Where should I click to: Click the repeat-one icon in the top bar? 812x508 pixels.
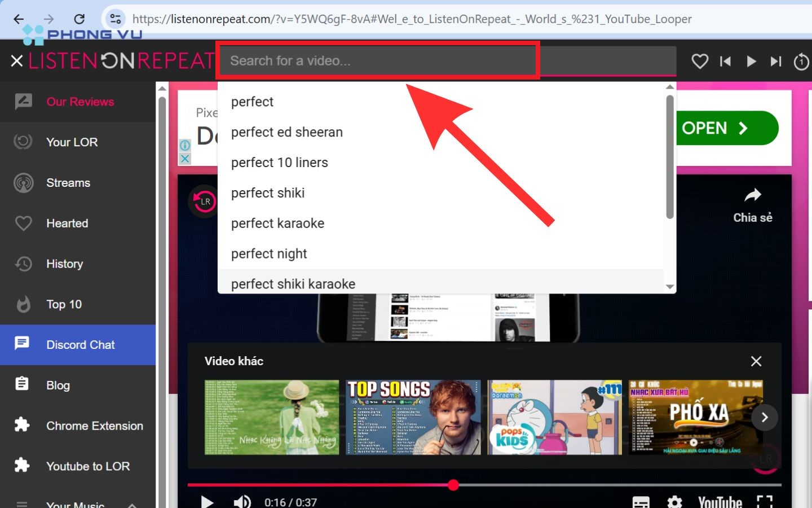[x=801, y=62]
